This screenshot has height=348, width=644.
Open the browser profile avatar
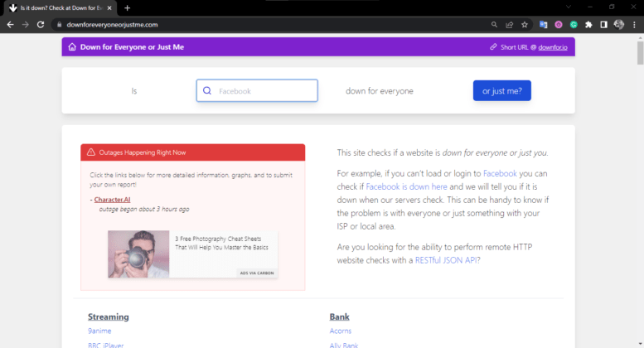[x=619, y=25]
